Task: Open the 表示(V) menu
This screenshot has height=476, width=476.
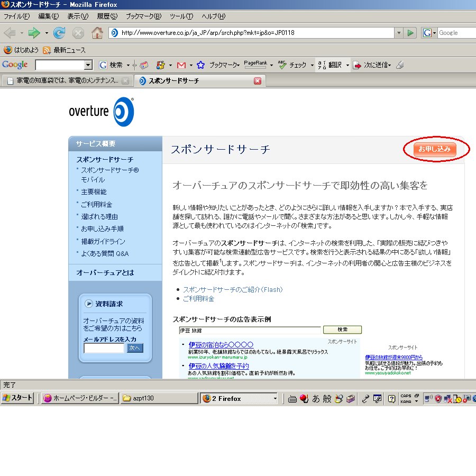Action: tap(78, 16)
